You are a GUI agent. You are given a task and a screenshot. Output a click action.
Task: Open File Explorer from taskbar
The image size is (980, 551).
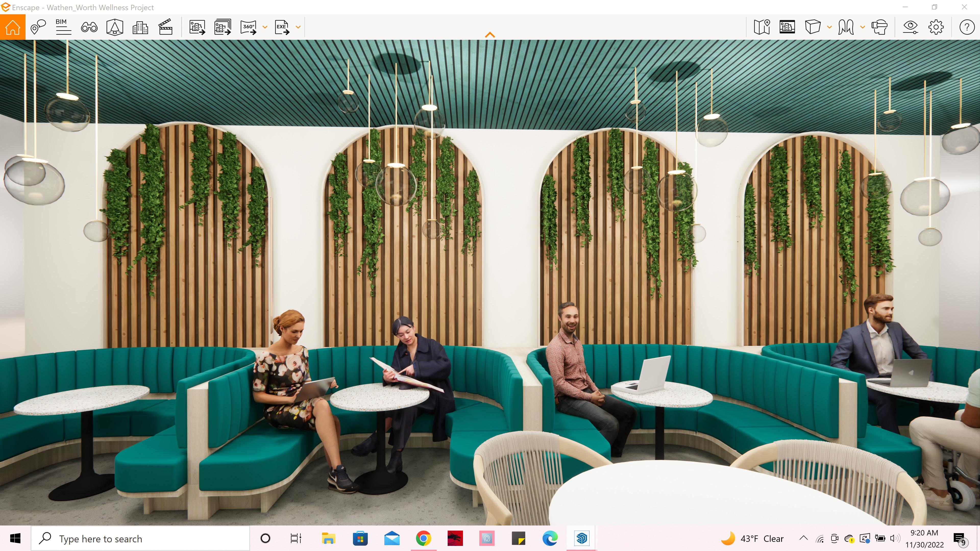328,539
